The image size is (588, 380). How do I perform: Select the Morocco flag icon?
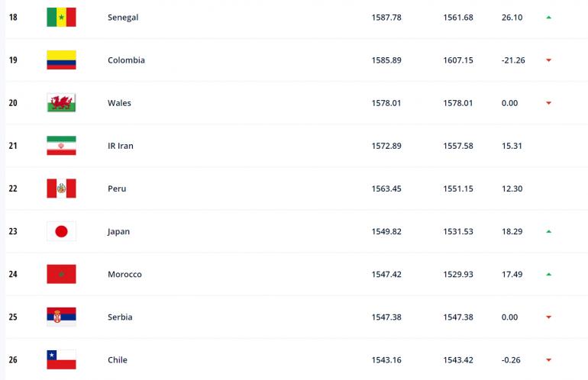(61, 274)
